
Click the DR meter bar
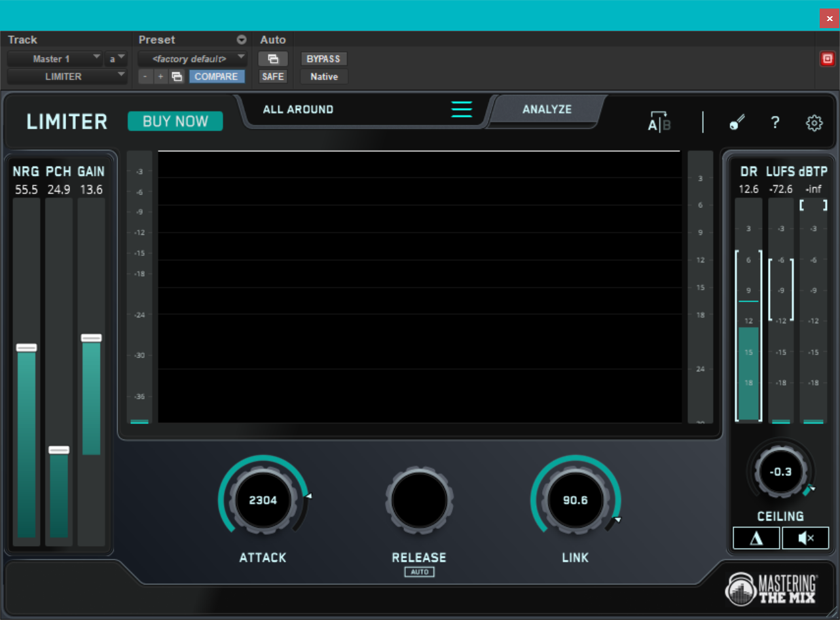(749, 311)
